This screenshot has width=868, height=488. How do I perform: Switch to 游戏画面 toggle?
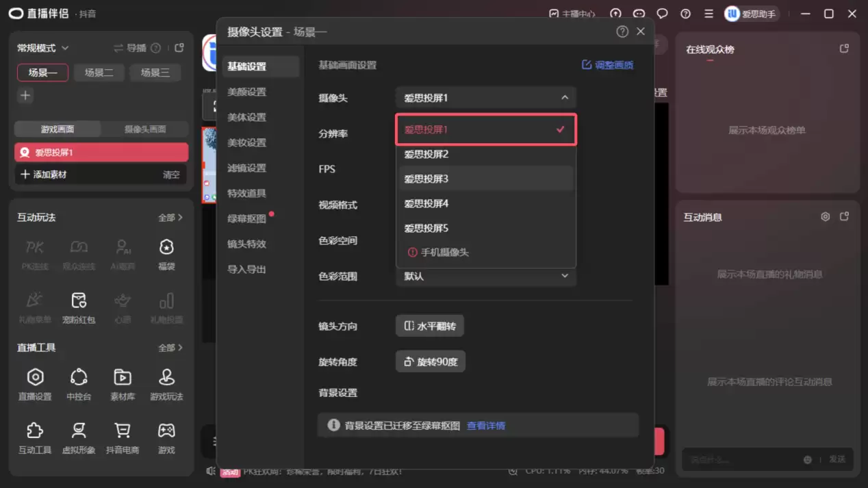coord(58,129)
